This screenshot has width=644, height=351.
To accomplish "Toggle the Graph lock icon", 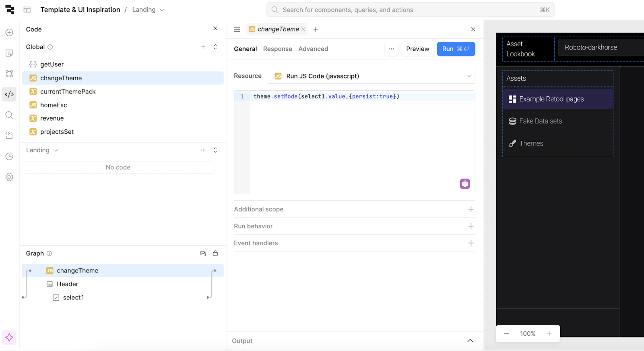I will tap(215, 253).
